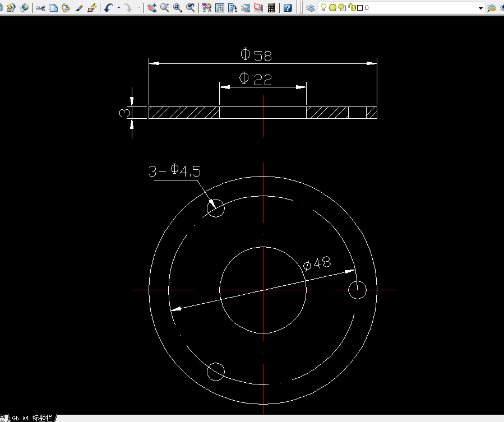Select the Φ58 dimension text
The height and width of the screenshot is (422, 504).
click(x=256, y=54)
